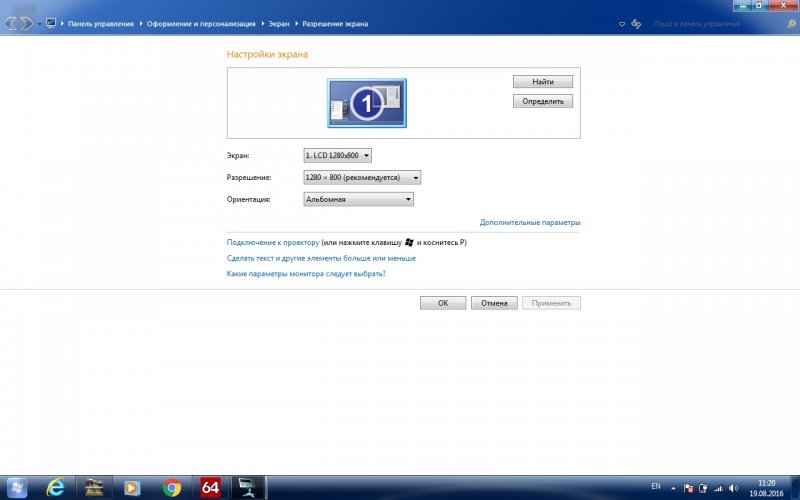Click the volume speaker tray icon

pyautogui.click(x=735, y=487)
